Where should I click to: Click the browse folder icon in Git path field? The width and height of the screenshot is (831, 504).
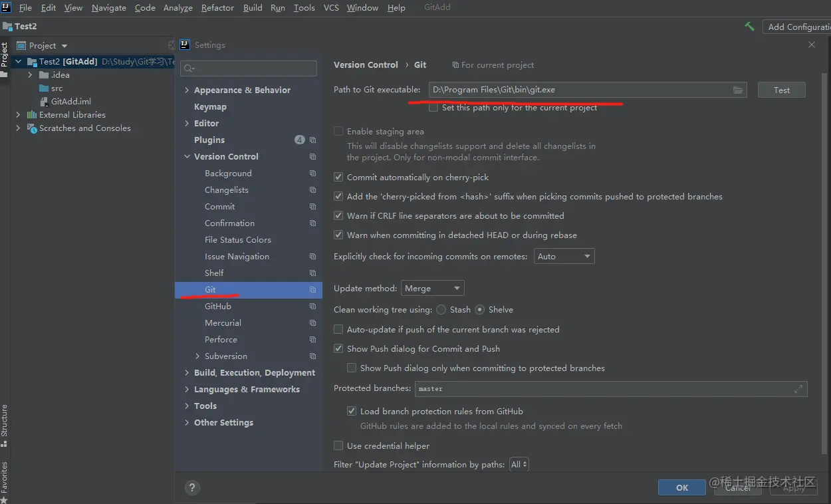click(x=737, y=90)
